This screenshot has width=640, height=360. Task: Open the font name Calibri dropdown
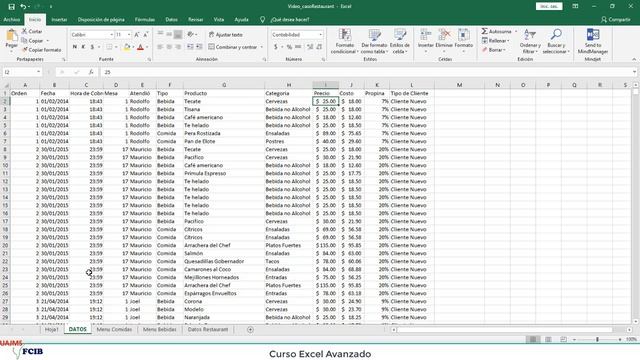111,35
